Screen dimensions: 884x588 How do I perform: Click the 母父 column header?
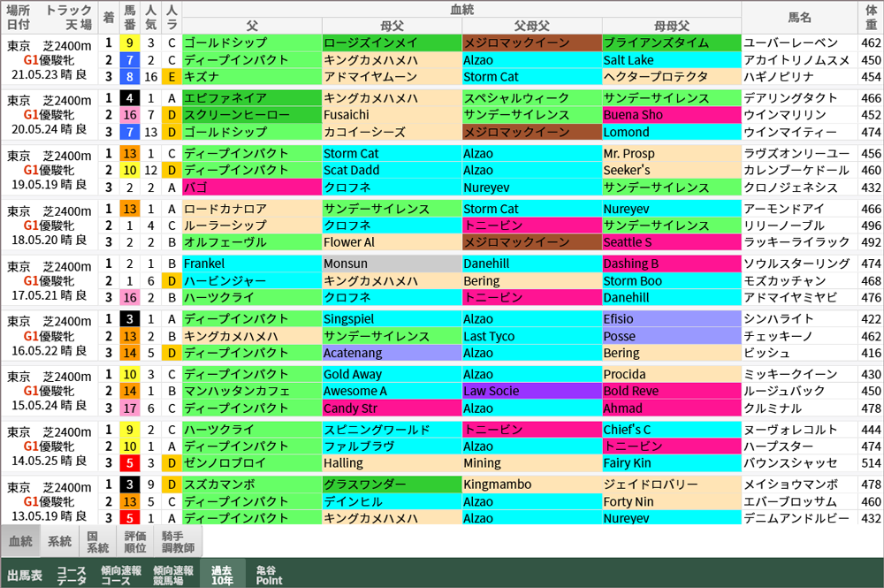391,26
